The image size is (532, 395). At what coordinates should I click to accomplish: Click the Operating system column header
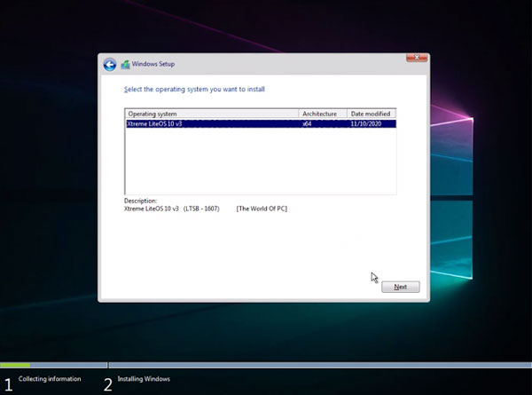(x=212, y=114)
